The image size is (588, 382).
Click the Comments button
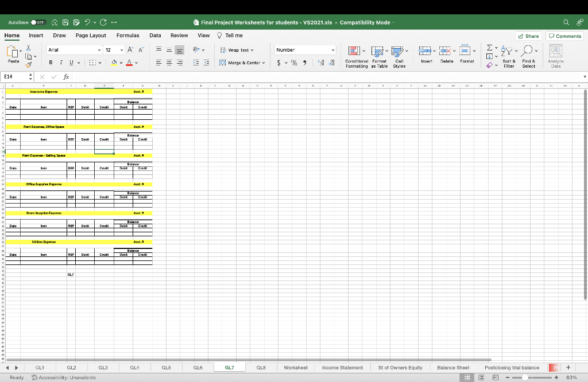click(565, 36)
